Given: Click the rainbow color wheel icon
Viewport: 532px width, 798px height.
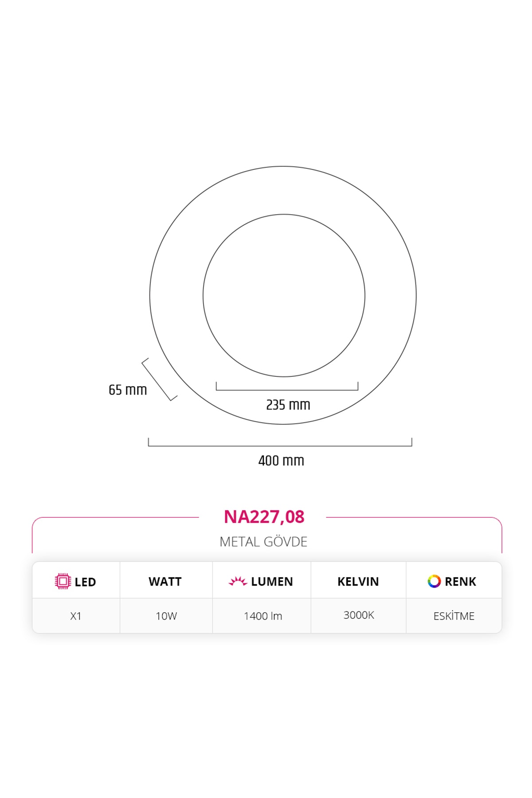Looking at the screenshot, I should [x=434, y=581].
